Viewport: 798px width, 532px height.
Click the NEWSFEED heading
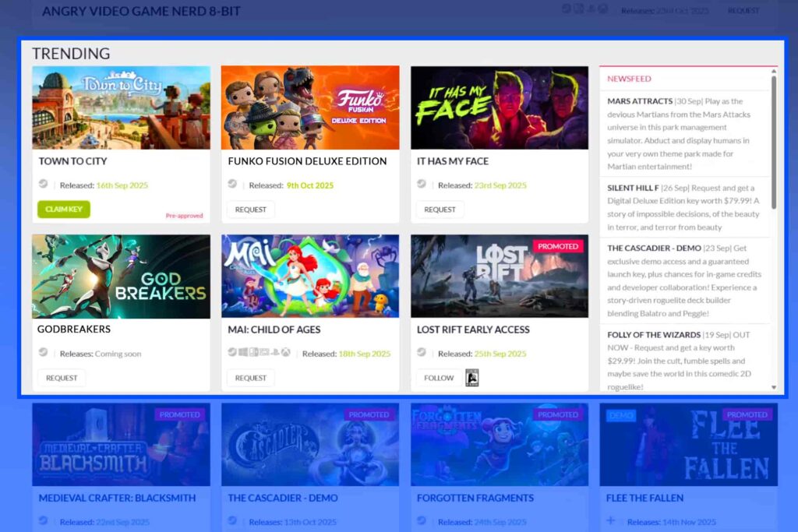pyautogui.click(x=629, y=79)
